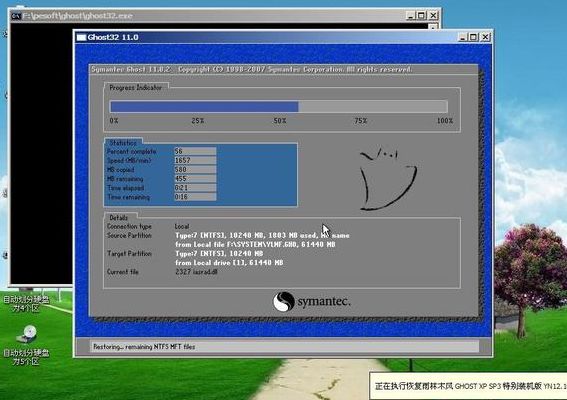Click the Ghost32 11.0 title bar icon
This screenshot has width=567, height=400.
(x=81, y=37)
